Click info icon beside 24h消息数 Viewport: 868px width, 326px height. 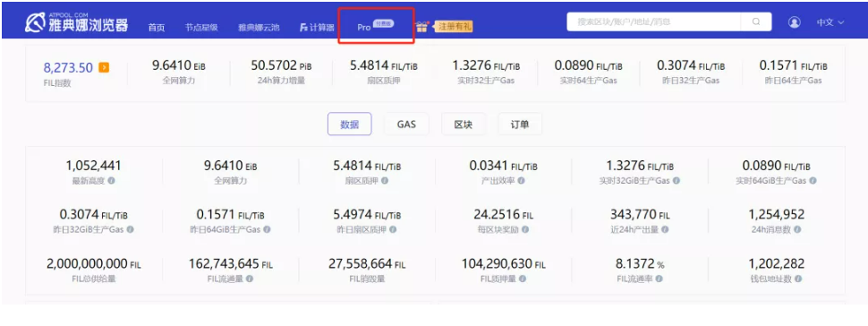797,229
